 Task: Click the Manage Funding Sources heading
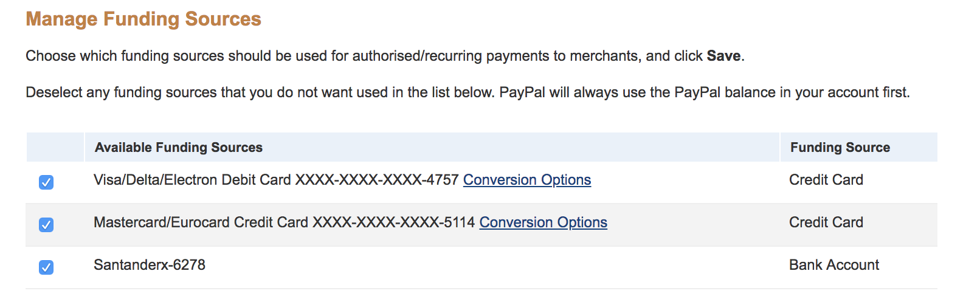[x=143, y=19]
